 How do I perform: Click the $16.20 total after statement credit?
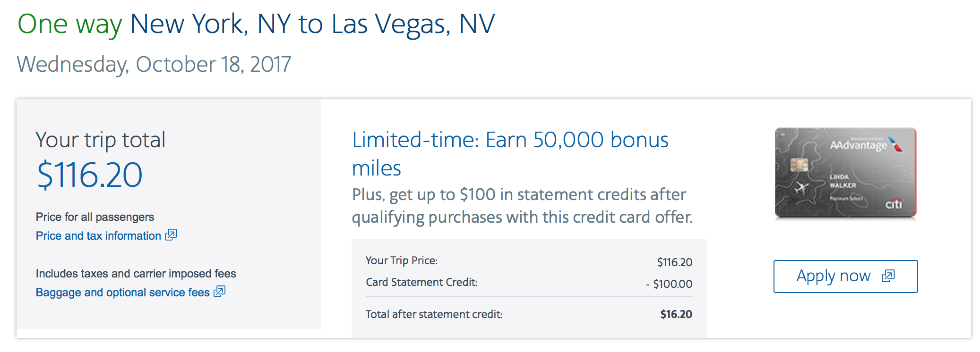pyautogui.click(x=676, y=314)
